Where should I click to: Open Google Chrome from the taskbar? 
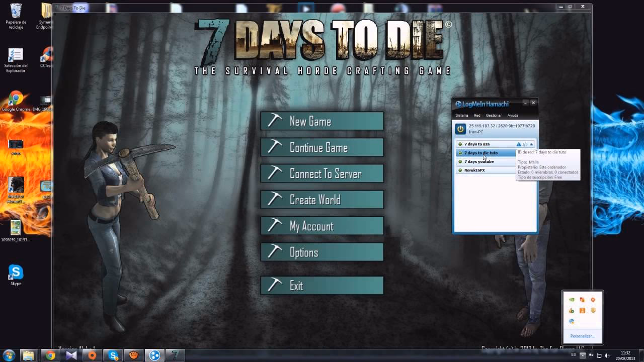[x=50, y=355]
